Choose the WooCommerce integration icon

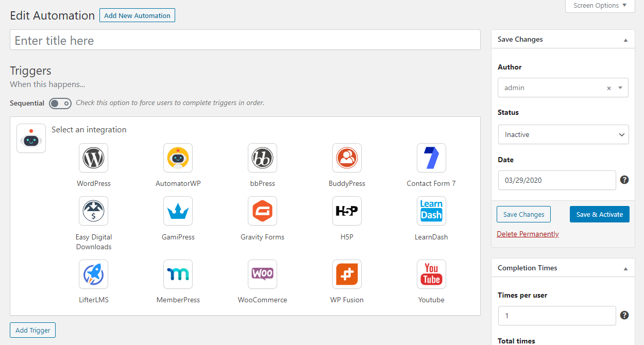pyautogui.click(x=263, y=274)
